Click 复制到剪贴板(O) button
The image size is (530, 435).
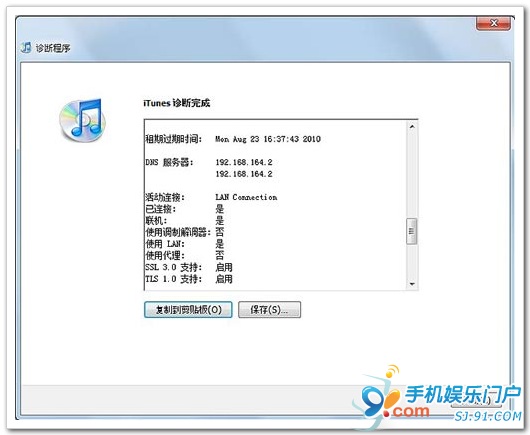188,310
